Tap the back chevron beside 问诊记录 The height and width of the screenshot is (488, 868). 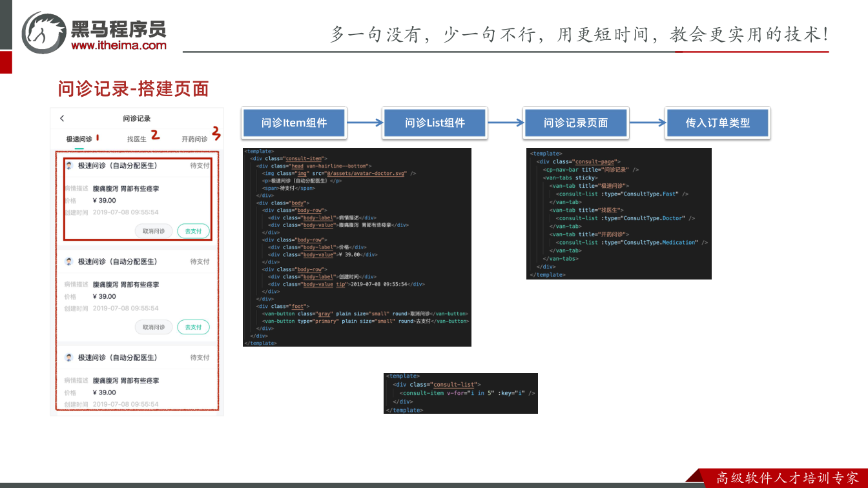pyautogui.click(x=62, y=118)
